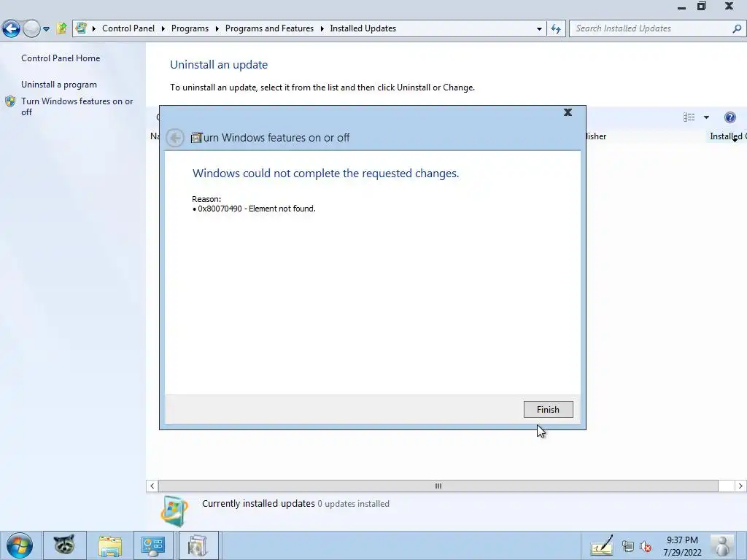Click the Publisher column header

[595, 136]
